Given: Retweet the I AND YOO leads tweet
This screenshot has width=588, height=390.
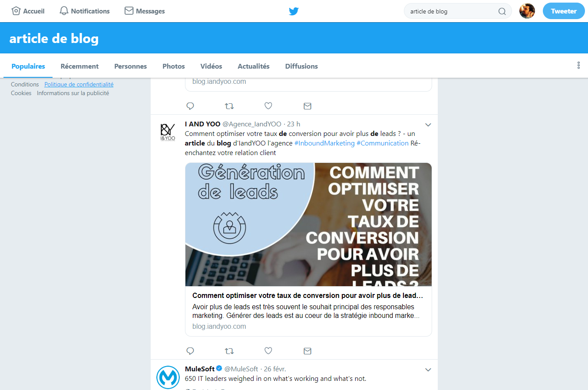Looking at the screenshot, I should click(x=229, y=351).
